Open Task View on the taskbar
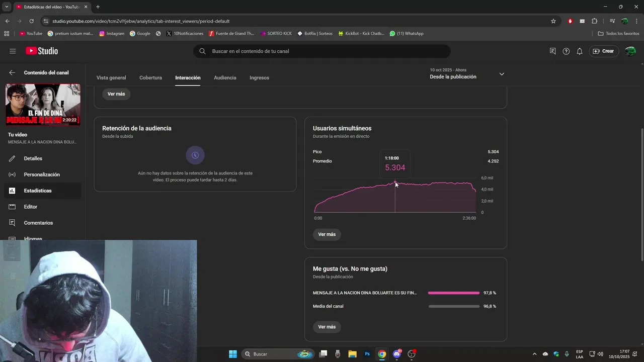Screen dimensions: 644x362 (x=323, y=354)
